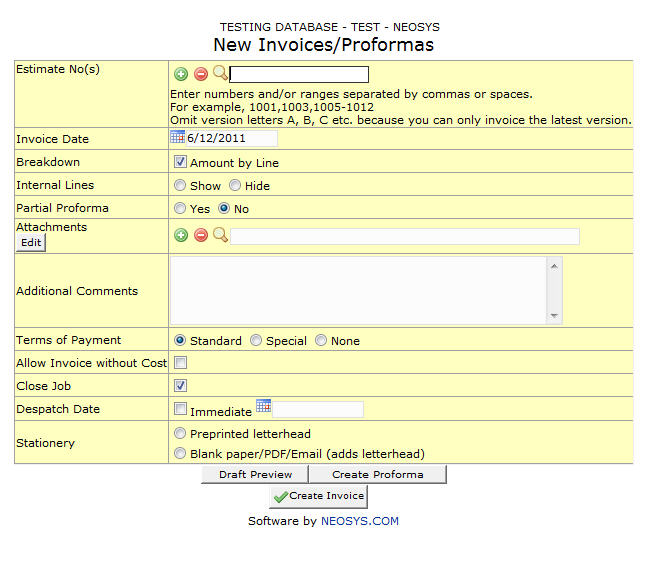Image resolution: width=648 pixels, height=564 pixels.
Task: Click the Draft Preview button
Action: pos(255,474)
